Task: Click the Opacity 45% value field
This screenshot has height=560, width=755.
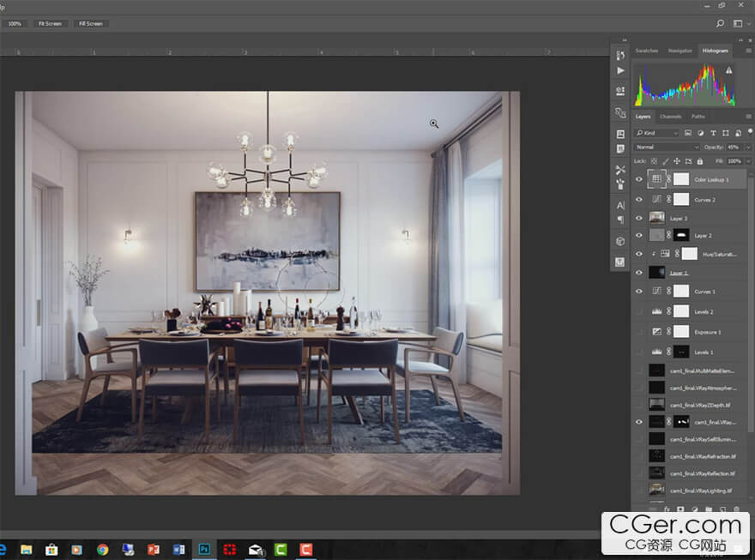Action: (734, 147)
